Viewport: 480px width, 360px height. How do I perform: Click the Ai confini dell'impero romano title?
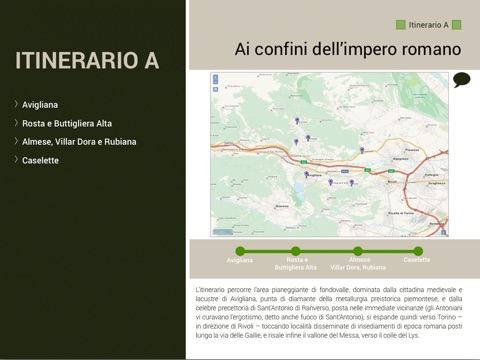point(348,49)
